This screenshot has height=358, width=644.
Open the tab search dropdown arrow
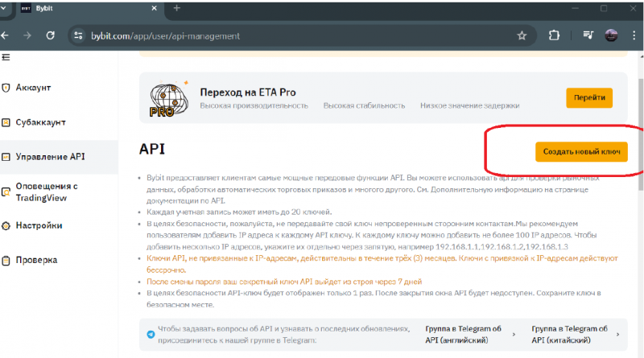(x=3, y=8)
